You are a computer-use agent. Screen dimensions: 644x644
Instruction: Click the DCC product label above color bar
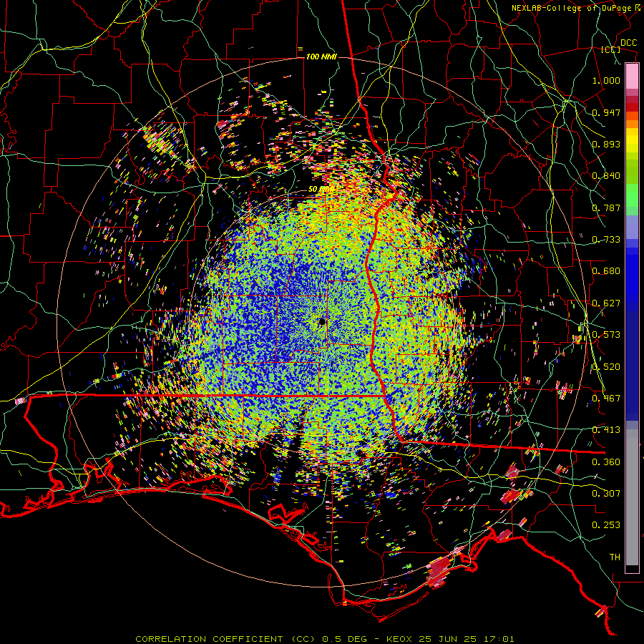click(629, 43)
